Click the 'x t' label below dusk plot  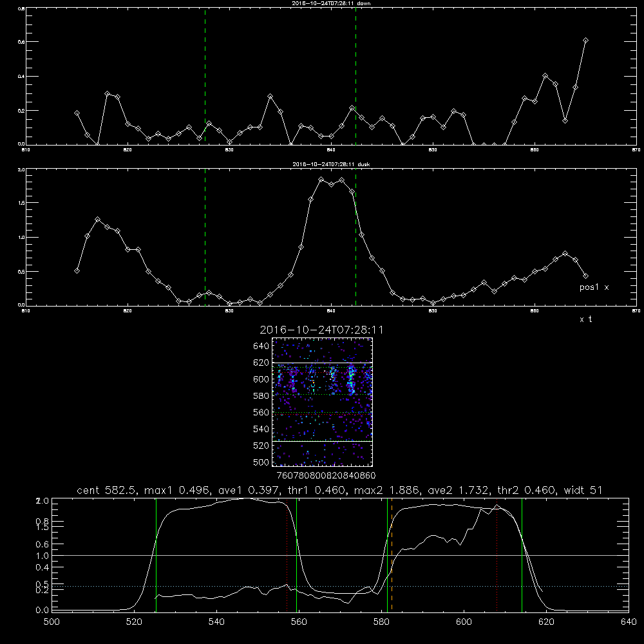(585, 319)
